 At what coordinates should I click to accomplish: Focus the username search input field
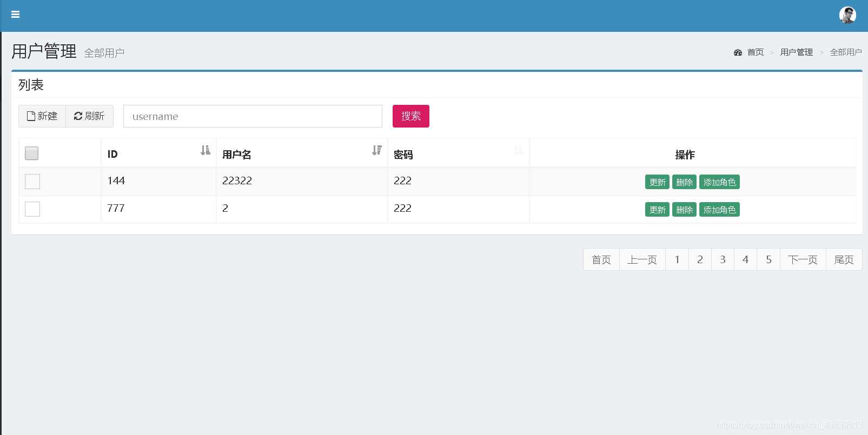click(x=253, y=116)
